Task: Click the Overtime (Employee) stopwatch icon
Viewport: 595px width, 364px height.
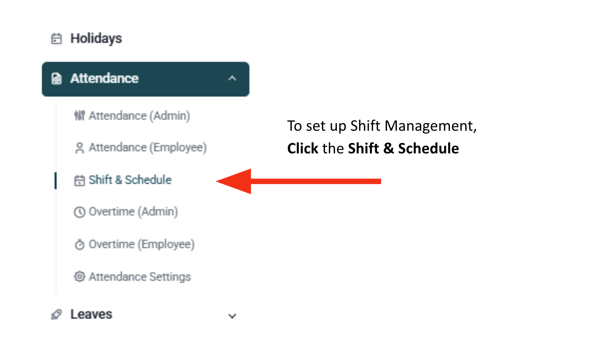Action: (x=80, y=244)
